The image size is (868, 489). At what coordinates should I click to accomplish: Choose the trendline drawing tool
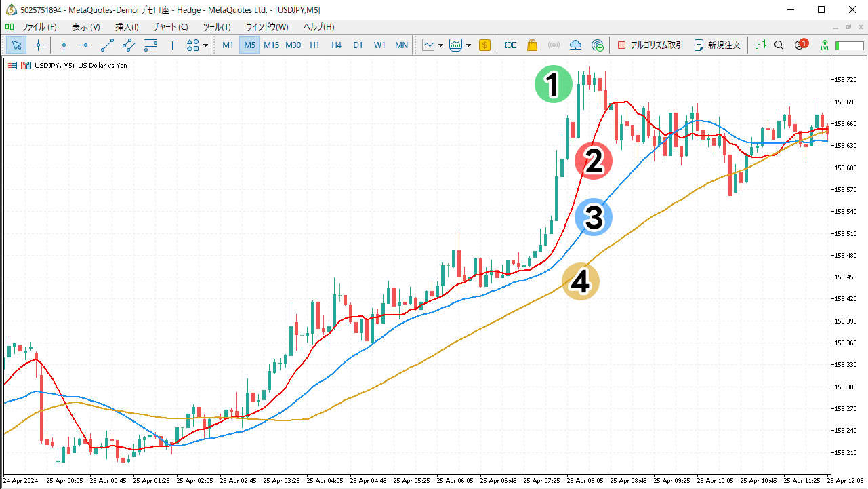107,45
